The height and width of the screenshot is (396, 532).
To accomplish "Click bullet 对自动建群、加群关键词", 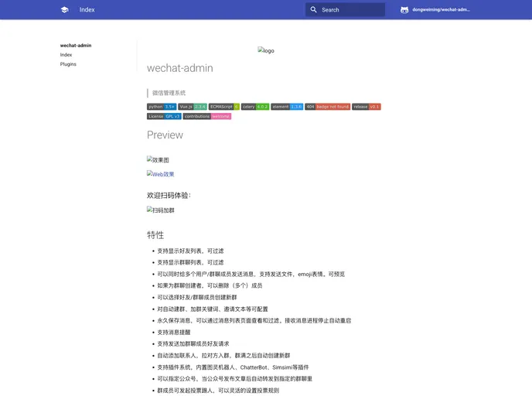I will click(213, 309).
